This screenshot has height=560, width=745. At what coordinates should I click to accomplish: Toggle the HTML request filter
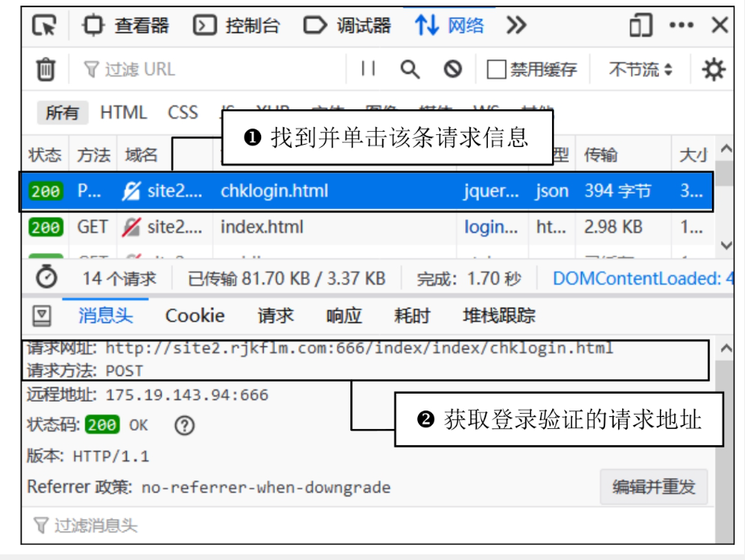point(122,112)
